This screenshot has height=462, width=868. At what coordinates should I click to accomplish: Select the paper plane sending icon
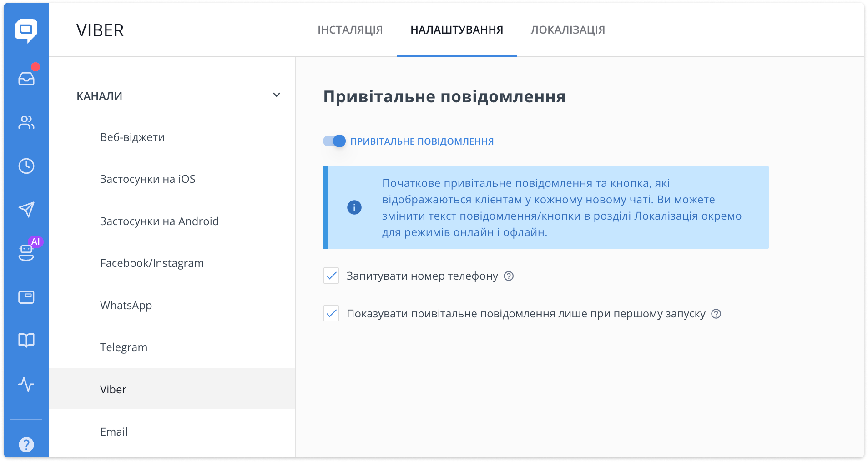[x=26, y=210]
